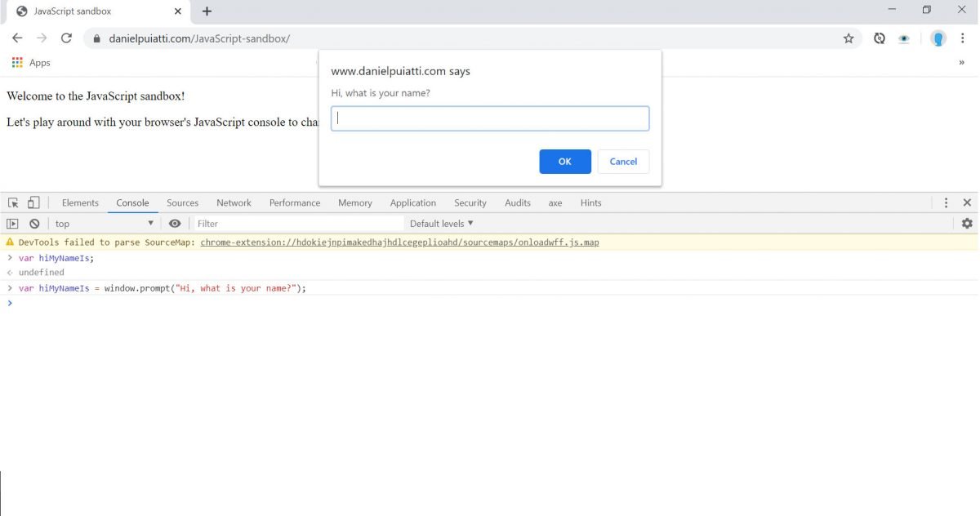The width and height of the screenshot is (980, 516).
Task: Open Chrome's three-dot browser menu
Action: point(962,38)
